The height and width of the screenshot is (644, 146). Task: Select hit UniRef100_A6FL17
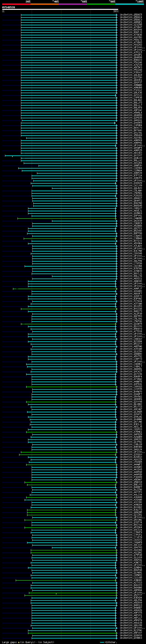(131, 618)
